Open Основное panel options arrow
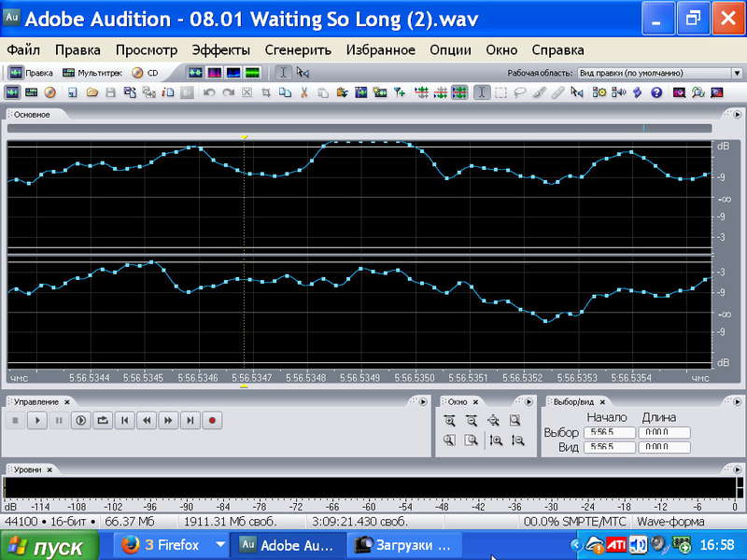747x560 pixels. [x=737, y=115]
